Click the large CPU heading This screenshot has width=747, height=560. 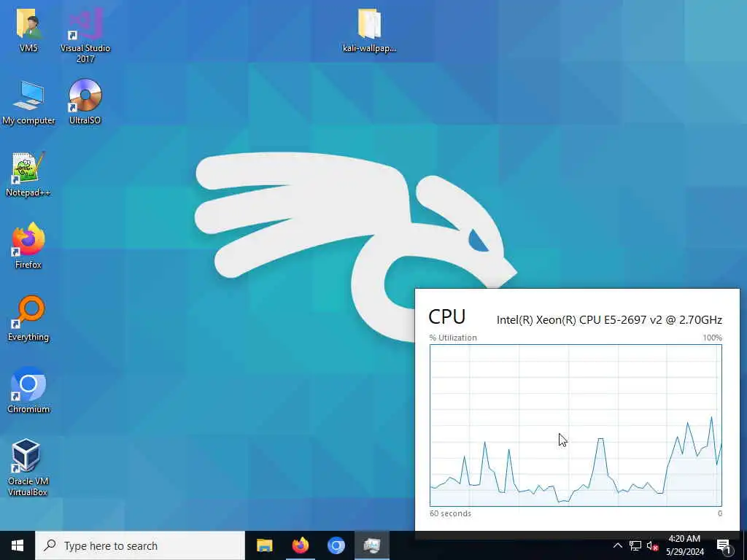coord(447,316)
